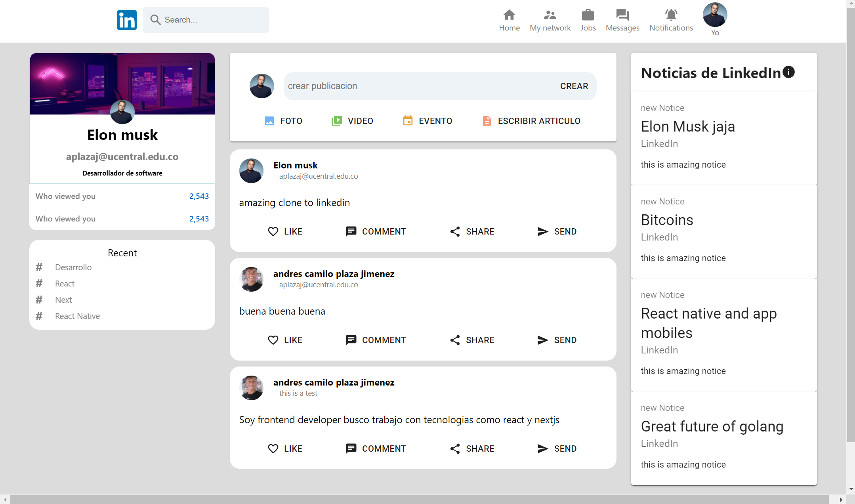
Task: Select the Messages tab in navigation
Action: pos(622,20)
